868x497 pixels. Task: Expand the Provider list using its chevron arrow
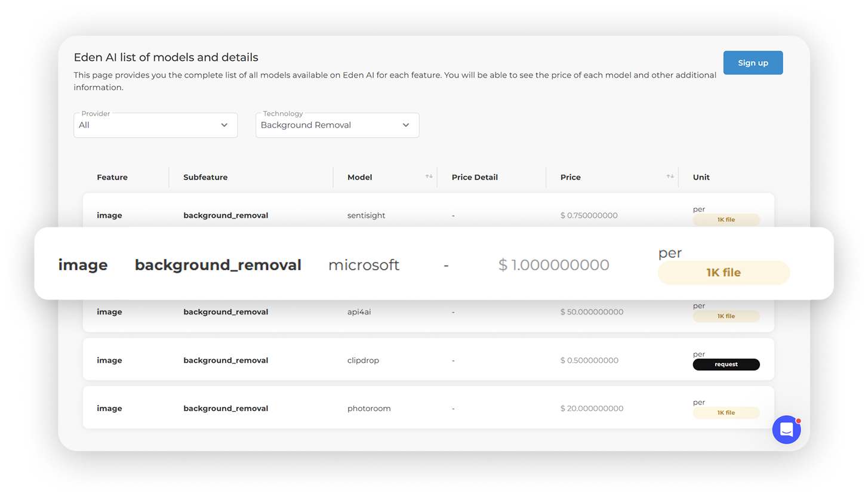[x=224, y=125]
